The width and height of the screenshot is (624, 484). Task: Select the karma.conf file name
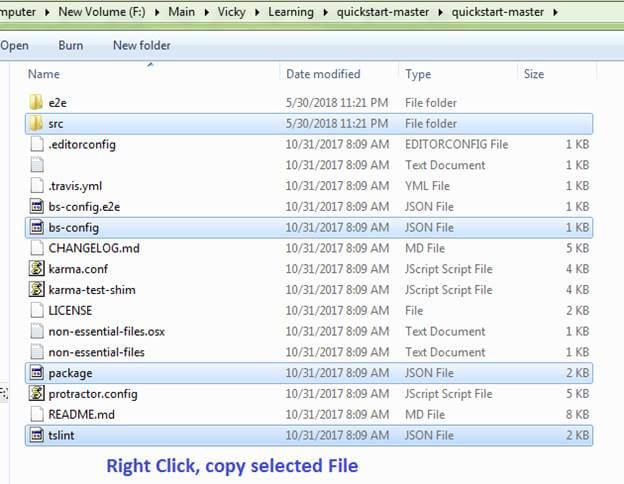pos(78,269)
